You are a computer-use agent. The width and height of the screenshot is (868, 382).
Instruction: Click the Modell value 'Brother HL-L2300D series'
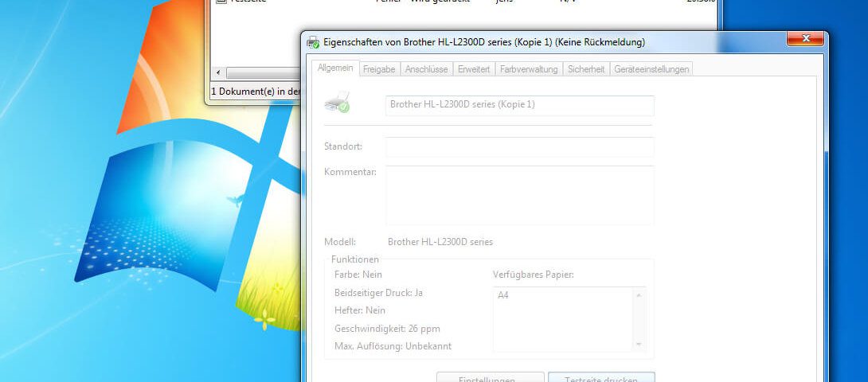click(x=440, y=242)
